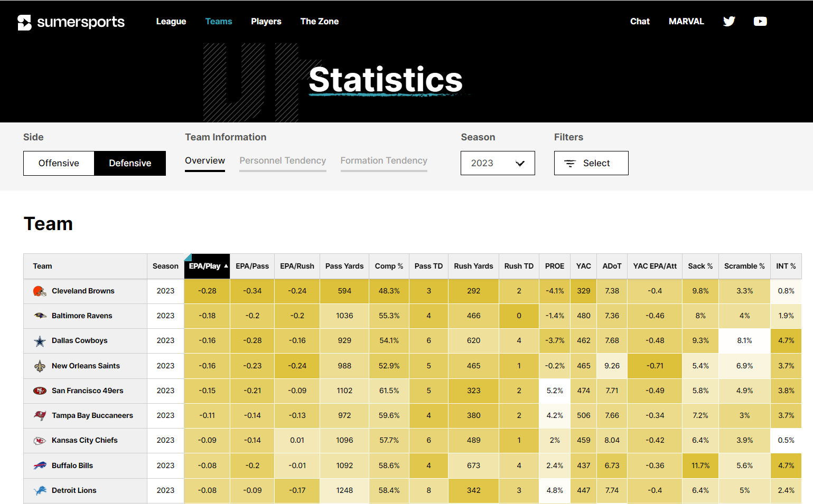Sort table by Sack % column
813x504 pixels.
click(x=700, y=266)
